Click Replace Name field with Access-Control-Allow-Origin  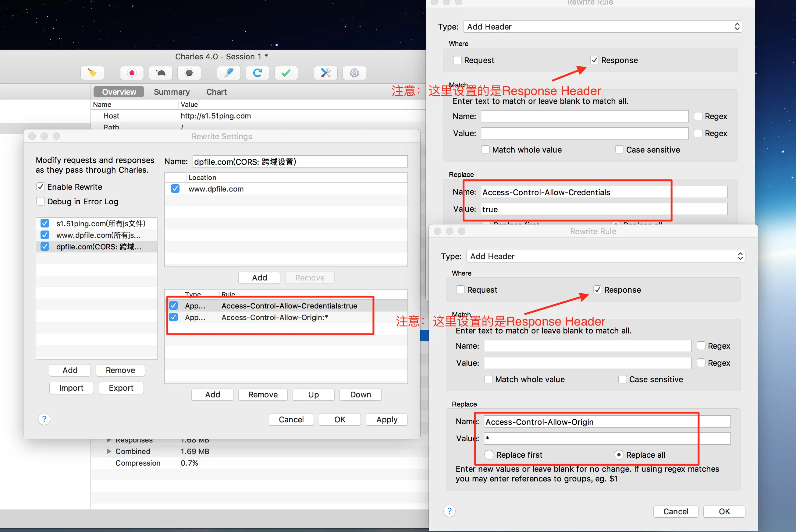[x=607, y=422]
